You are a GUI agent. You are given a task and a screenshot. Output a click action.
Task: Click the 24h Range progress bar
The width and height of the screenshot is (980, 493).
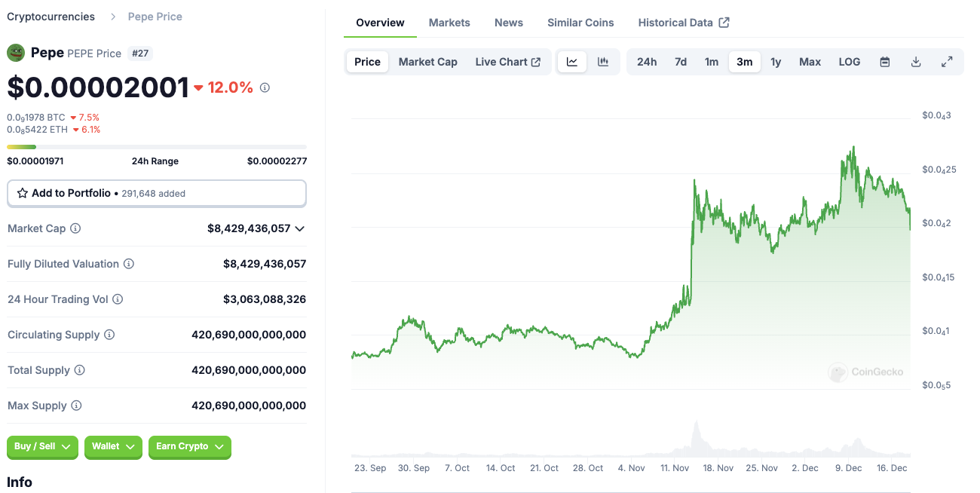click(157, 146)
